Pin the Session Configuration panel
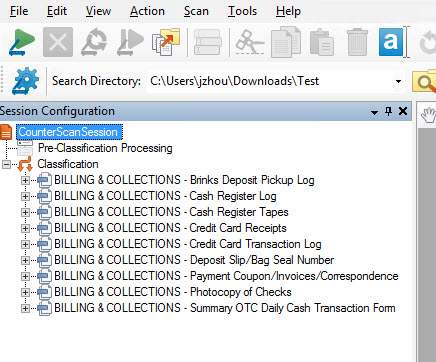The width and height of the screenshot is (436, 362). click(x=388, y=111)
